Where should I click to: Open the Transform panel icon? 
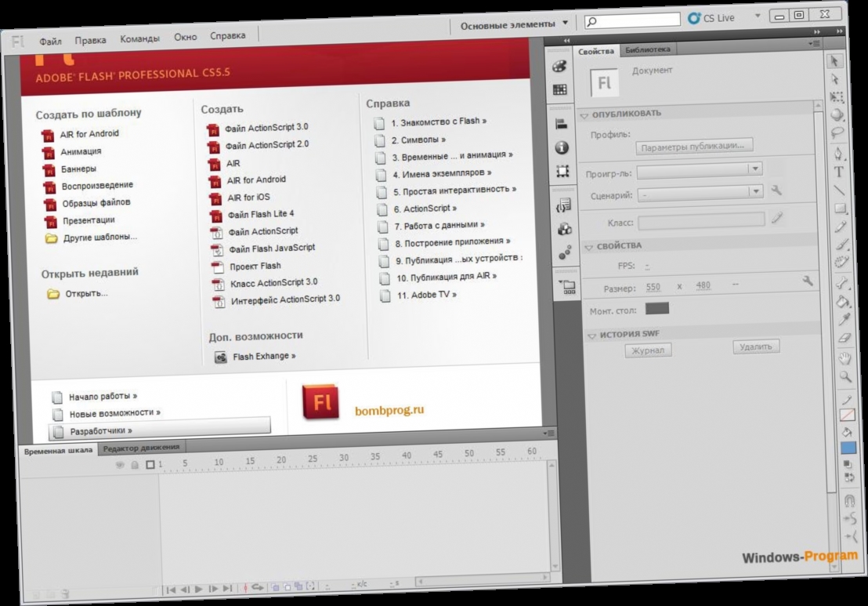pos(562,172)
